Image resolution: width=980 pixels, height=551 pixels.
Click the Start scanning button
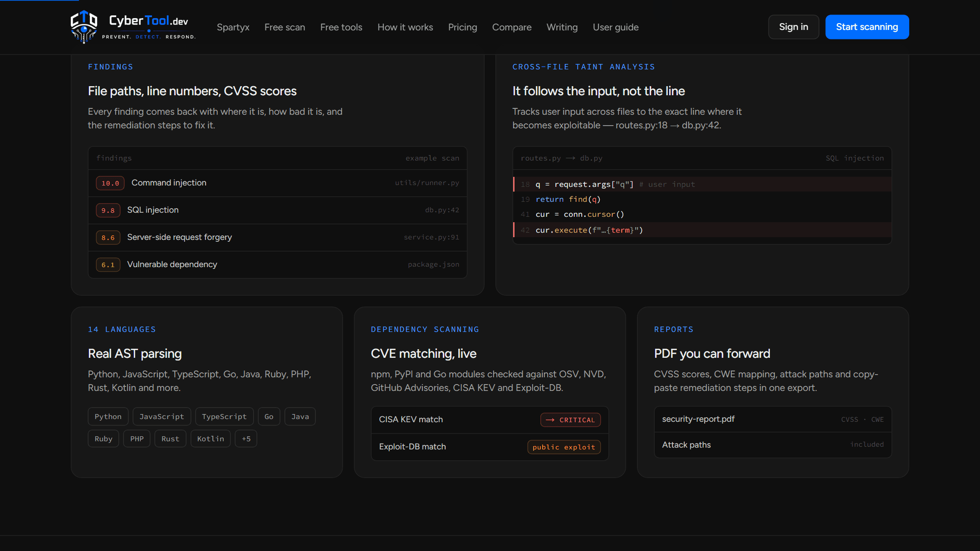click(867, 27)
